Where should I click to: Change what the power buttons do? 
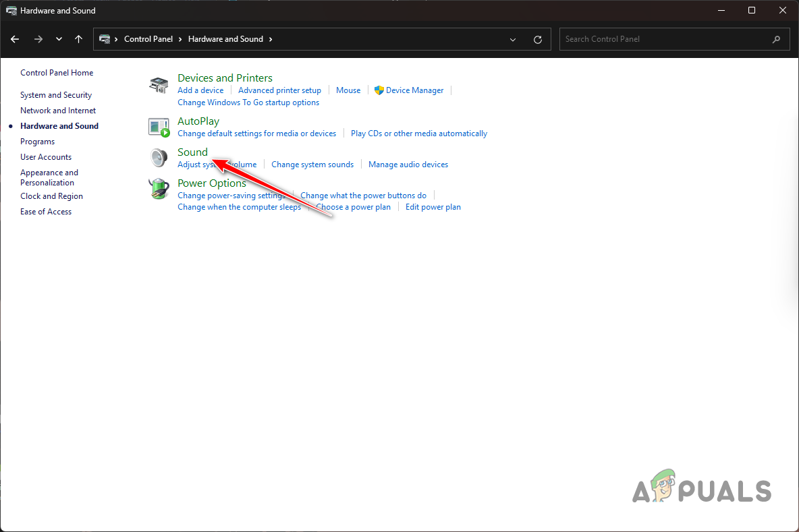point(363,196)
